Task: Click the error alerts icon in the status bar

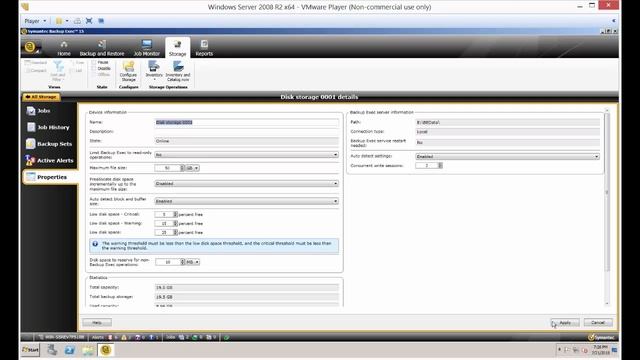Action: pyautogui.click(x=110, y=337)
